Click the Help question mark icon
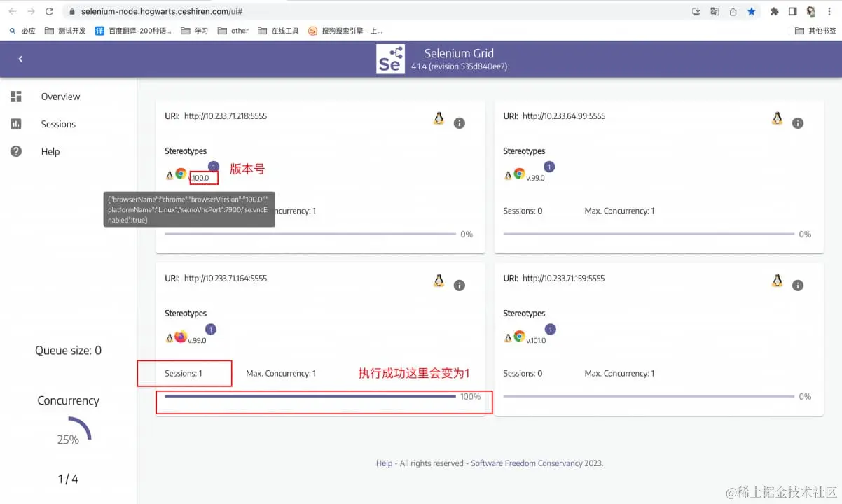Viewport: 842px width, 504px height. click(16, 151)
